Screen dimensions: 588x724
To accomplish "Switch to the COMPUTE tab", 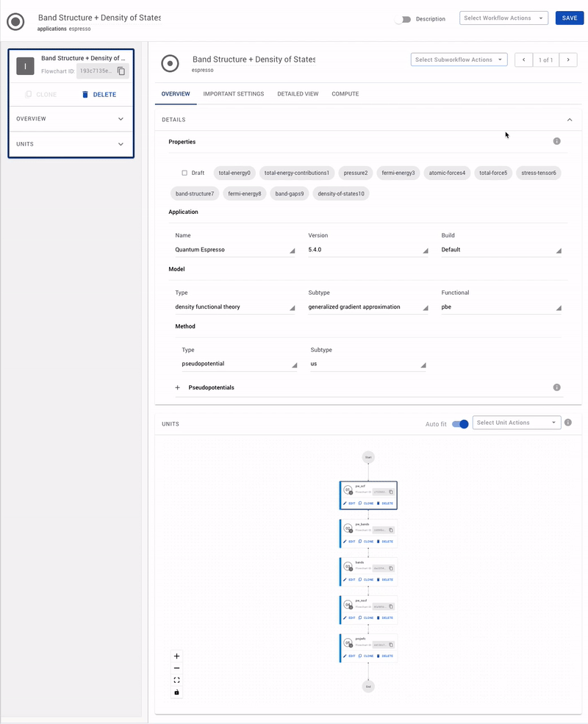I will pos(345,94).
